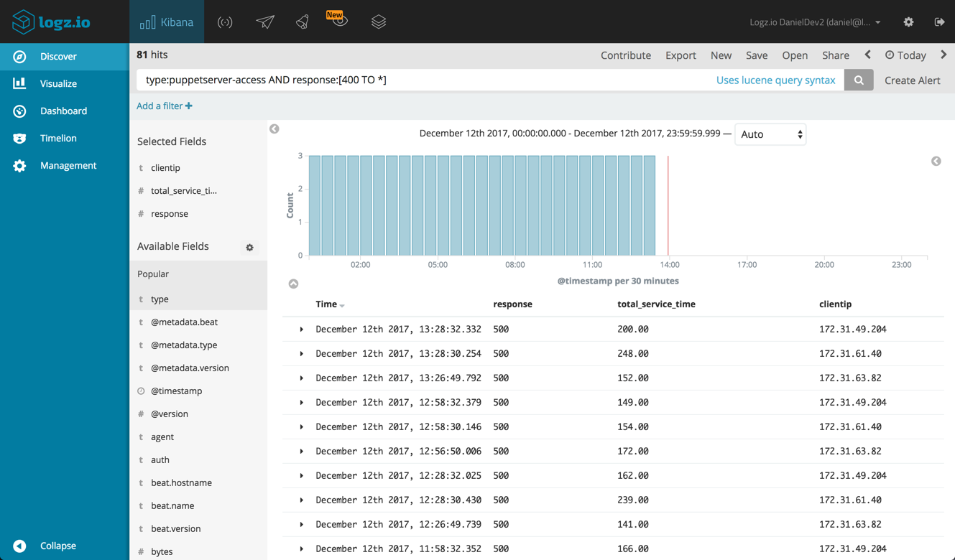Viewport: 955px width, 560px height.
Task: Go to next time range arrow
Action: pyautogui.click(x=944, y=55)
